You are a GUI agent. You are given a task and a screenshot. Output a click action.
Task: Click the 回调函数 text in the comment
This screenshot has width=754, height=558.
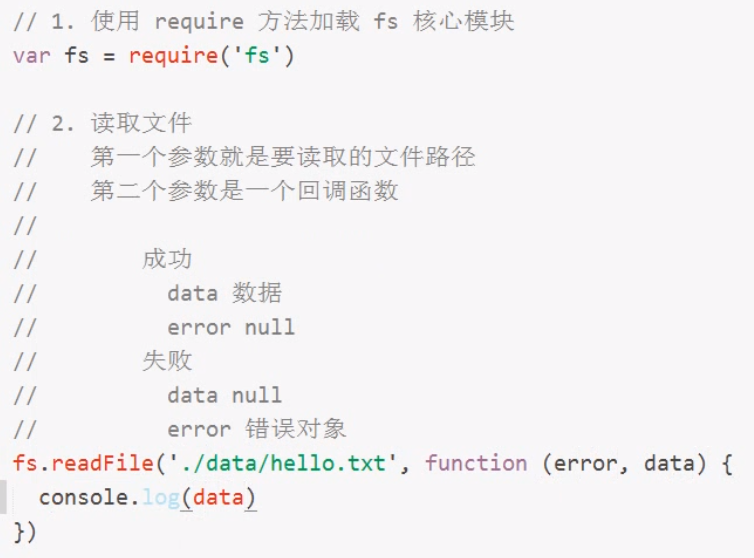347,191
